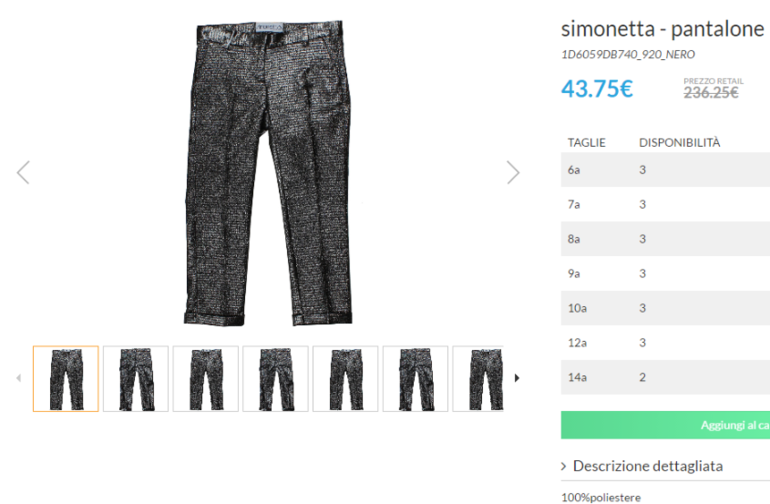The image size is (770, 504).
Task: Select the third trouser thumbnail
Action: [x=206, y=379]
